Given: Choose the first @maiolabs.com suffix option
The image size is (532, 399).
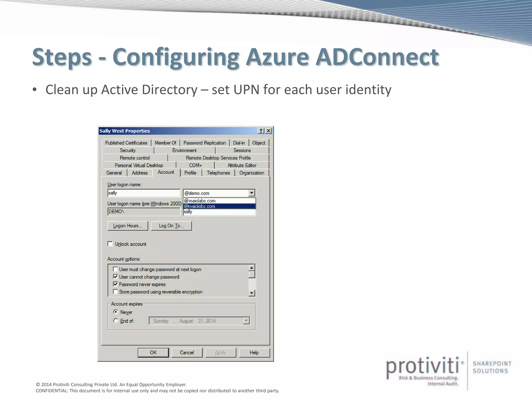Looking at the screenshot, I should pyautogui.click(x=220, y=201).
